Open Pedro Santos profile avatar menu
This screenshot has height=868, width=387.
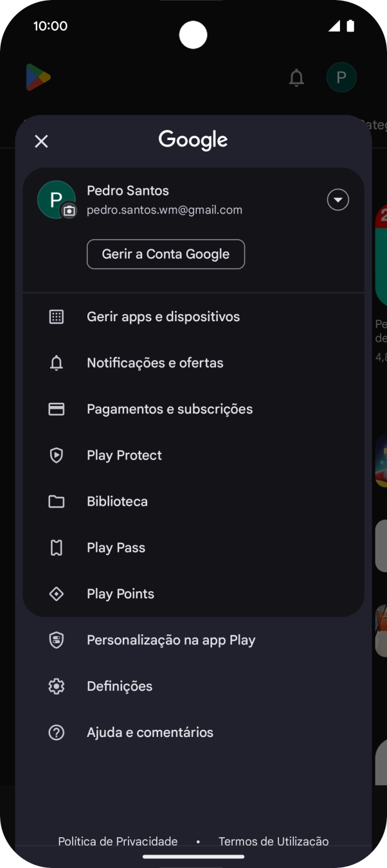tap(57, 200)
